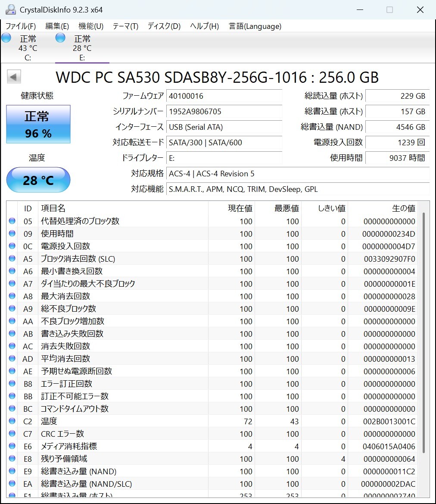436x504 pixels.
Task: Click the transfer mode field SATA/300 | SATA/600
Action: pyautogui.click(x=224, y=142)
